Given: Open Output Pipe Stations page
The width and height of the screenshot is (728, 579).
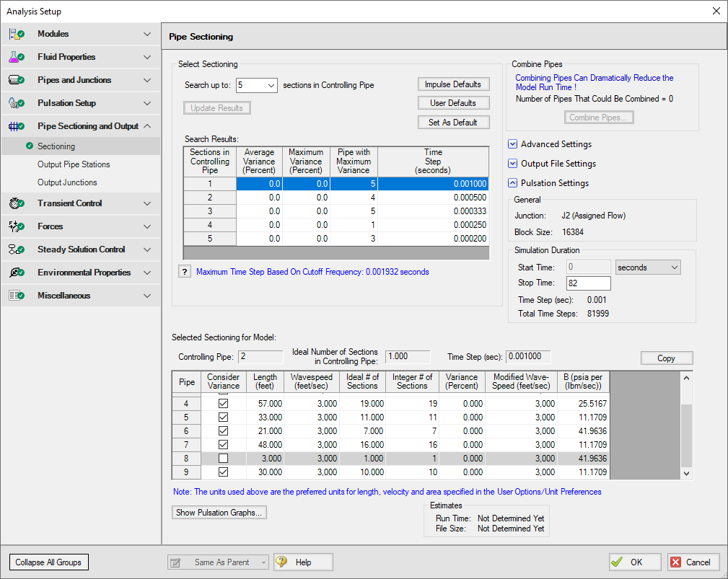Looking at the screenshot, I should pyautogui.click(x=74, y=164).
